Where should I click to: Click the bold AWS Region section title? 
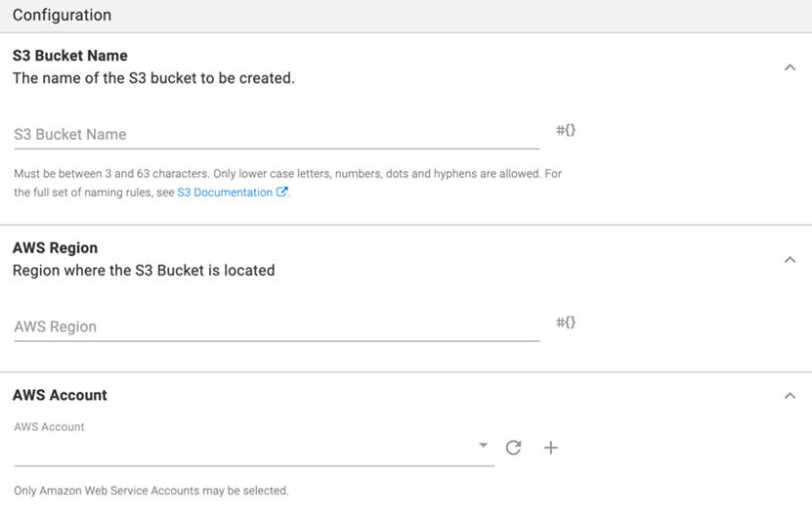pos(55,248)
